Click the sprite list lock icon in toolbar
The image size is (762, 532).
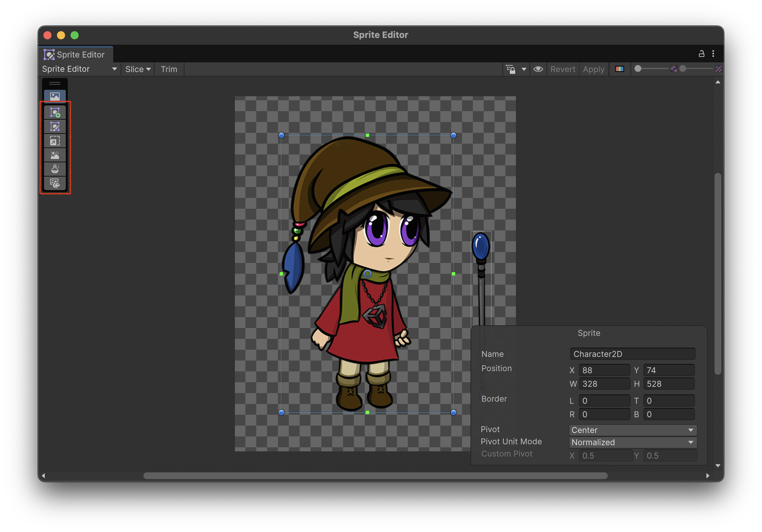[511, 69]
